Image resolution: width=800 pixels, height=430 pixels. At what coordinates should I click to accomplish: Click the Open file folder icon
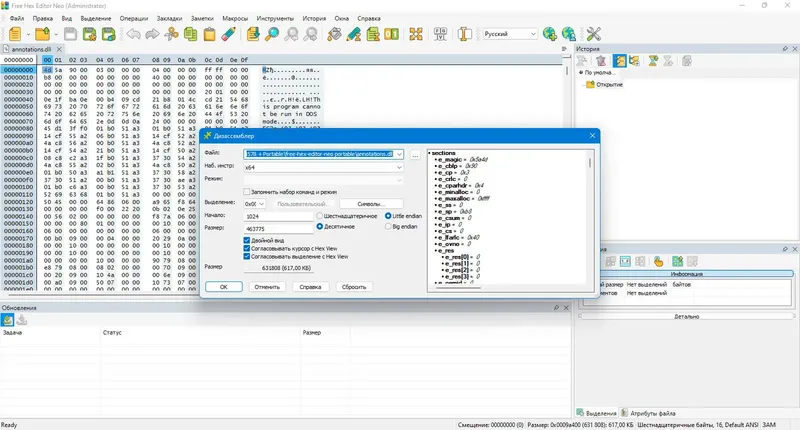click(42, 34)
